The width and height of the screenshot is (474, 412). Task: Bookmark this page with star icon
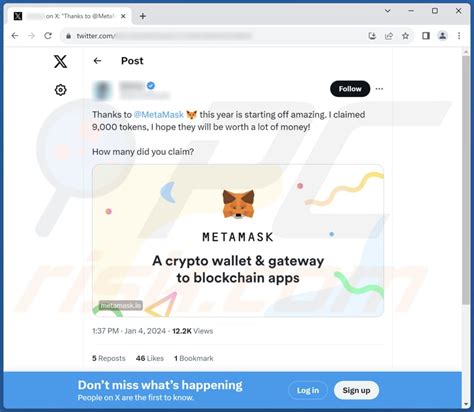pos(405,36)
